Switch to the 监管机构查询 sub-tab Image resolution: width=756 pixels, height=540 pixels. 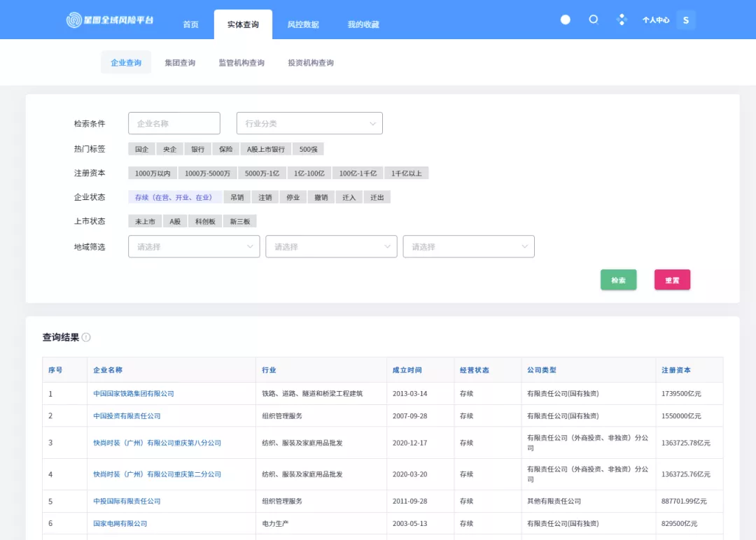point(241,63)
